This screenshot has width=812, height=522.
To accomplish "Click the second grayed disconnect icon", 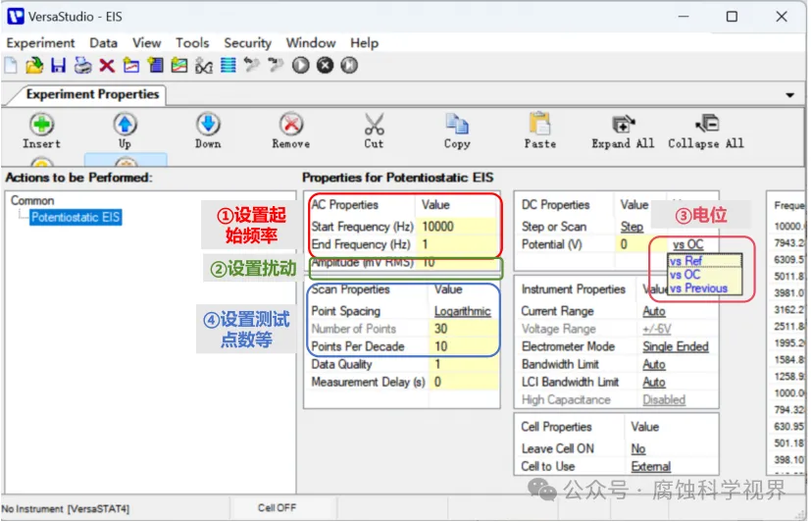I will click(x=276, y=66).
